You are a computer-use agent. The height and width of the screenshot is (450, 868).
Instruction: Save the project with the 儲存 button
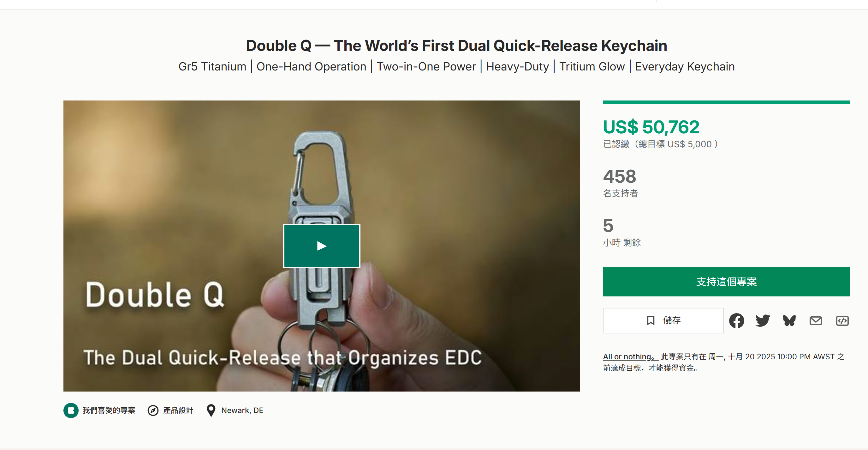point(663,320)
